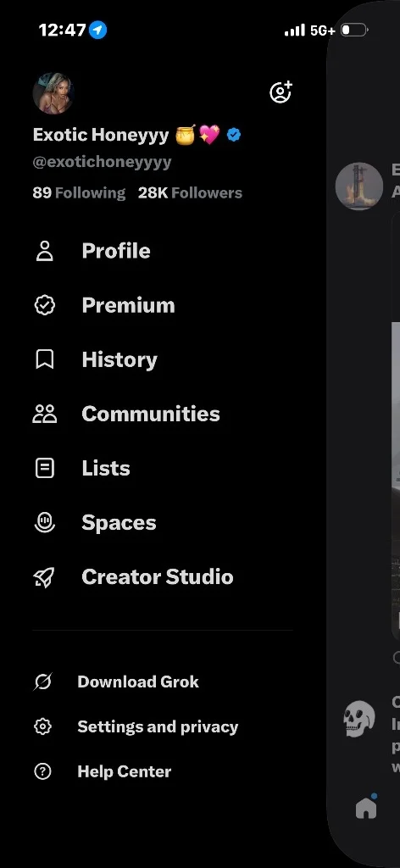
Task: Tap the Spaces microphone icon
Action: point(44,522)
